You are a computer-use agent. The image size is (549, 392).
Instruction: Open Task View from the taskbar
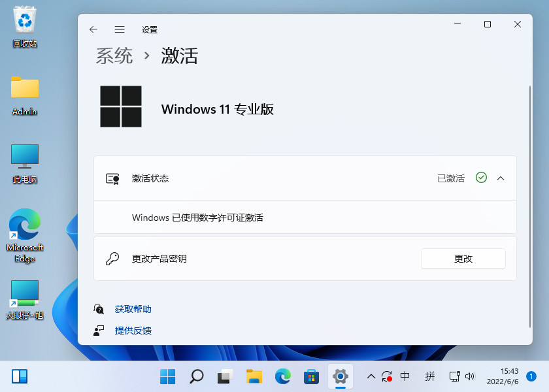[x=225, y=376]
